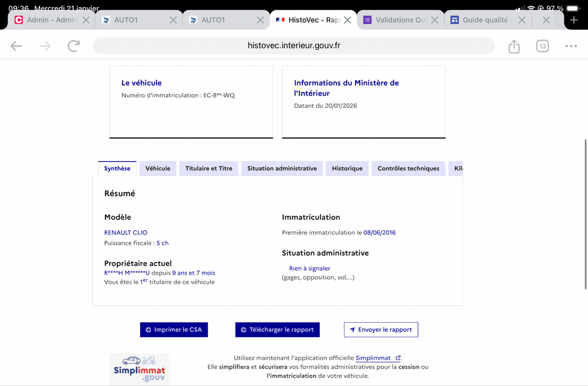Open the Titulaire et Titre tab
This screenshot has width=588, height=386.
(209, 168)
